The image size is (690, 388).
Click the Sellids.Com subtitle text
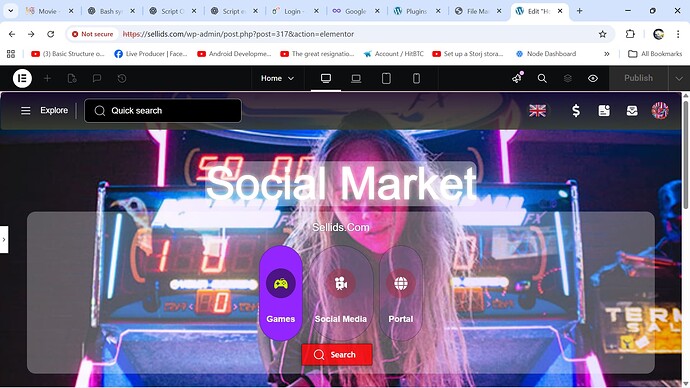click(341, 227)
